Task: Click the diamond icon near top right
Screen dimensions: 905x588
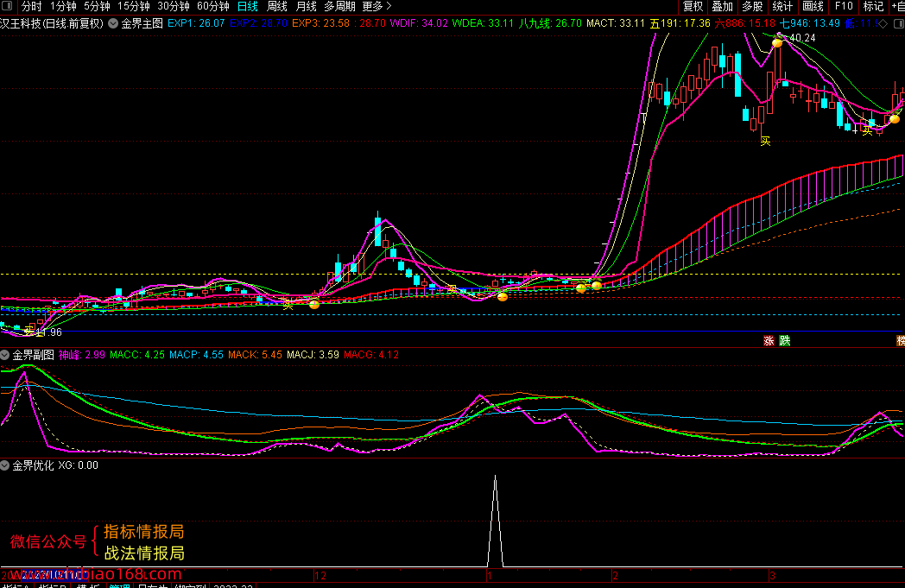Action: [883, 23]
